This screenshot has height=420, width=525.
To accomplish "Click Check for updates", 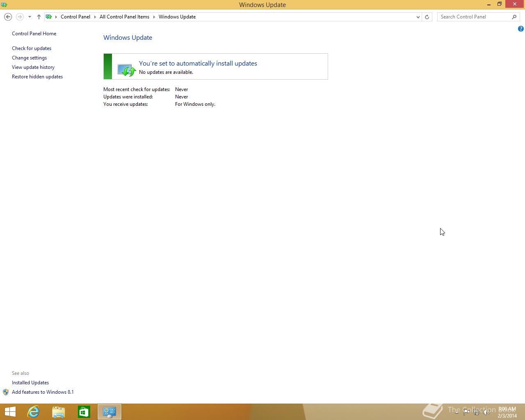I will tap(32, 48).
